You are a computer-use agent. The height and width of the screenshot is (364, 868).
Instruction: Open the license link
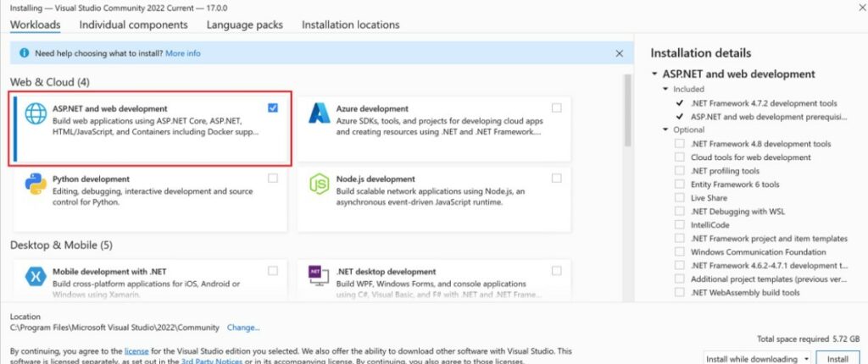136,350
